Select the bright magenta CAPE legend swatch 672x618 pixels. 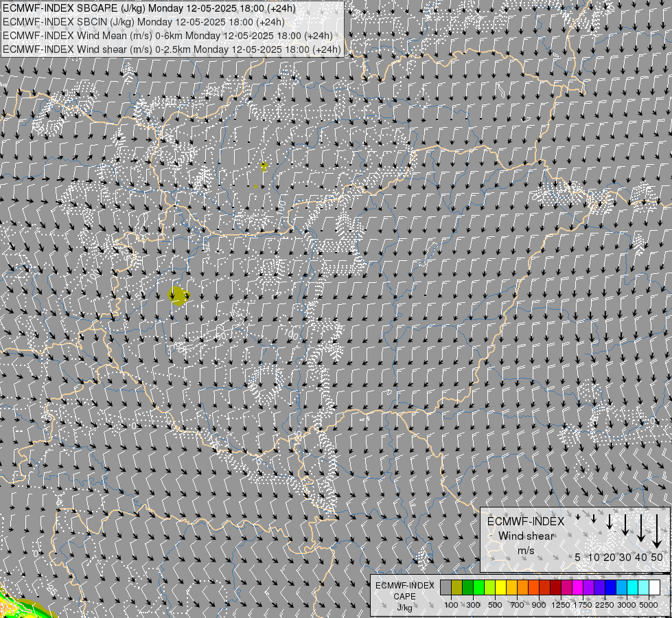point(578,588)
